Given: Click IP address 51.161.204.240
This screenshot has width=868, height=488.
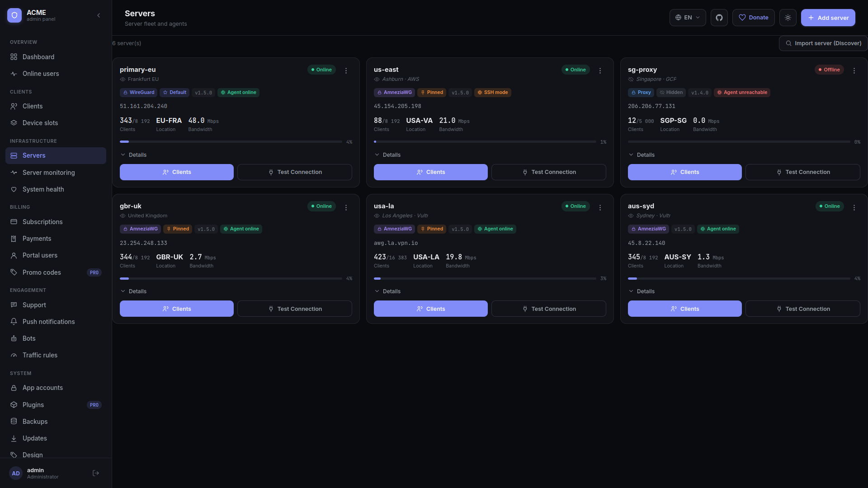Looking at the screenshot, I should [143, 106].
